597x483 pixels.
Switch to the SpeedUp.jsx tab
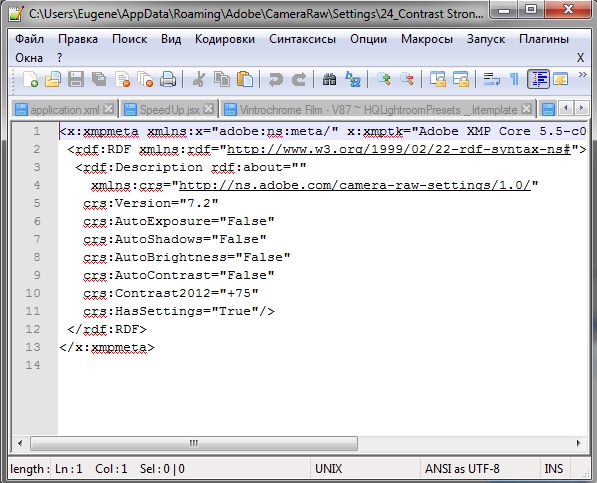coord(169,110)
